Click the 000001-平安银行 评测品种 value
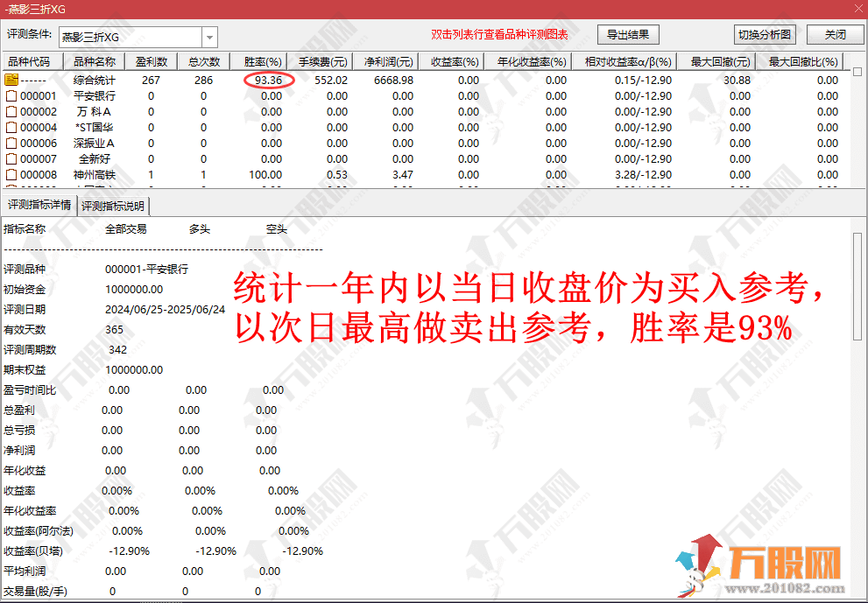This screenshot has width=868, height=603. click(146, 270)
